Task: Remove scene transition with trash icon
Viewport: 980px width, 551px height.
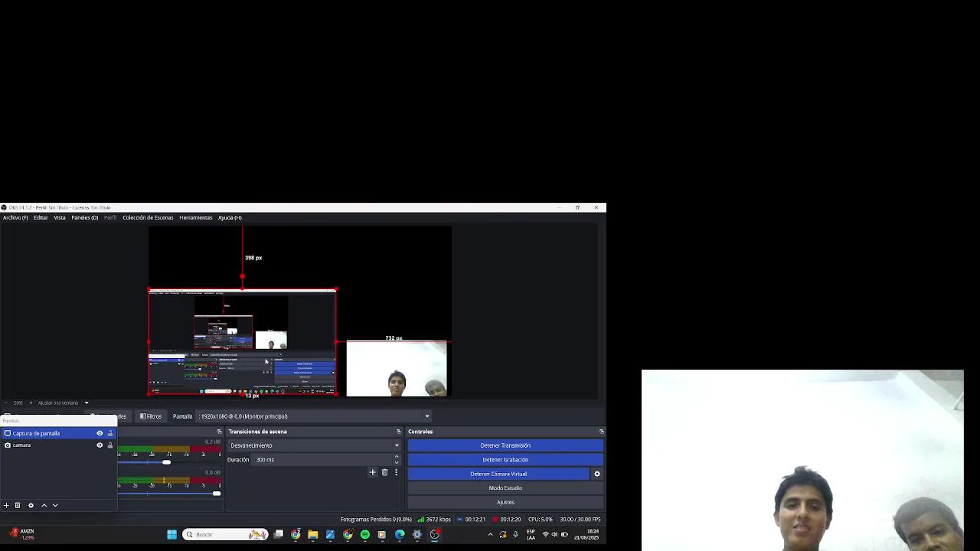Action: coord(384,472)
